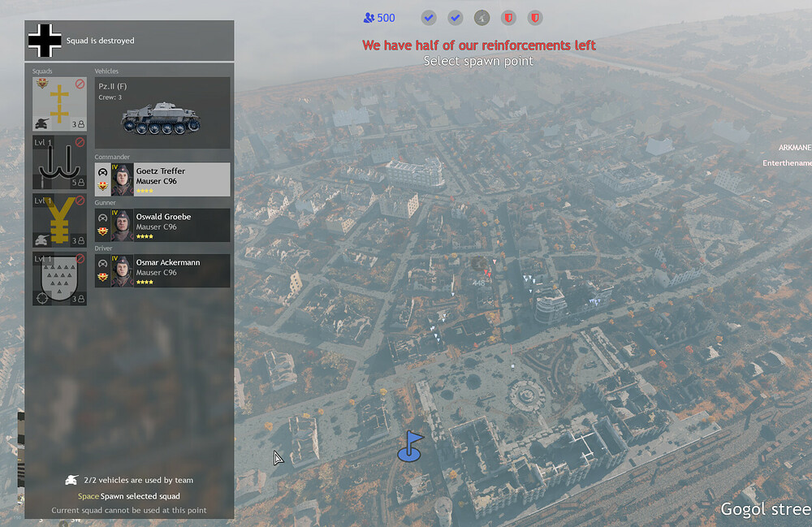This screenshot has height=527, width=812.
Task: Click the half reinforcements left warning
Action: [479, 45]
